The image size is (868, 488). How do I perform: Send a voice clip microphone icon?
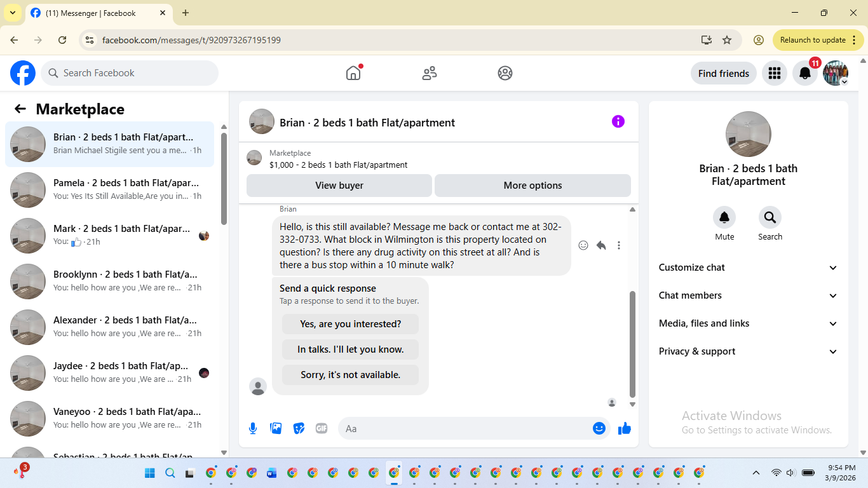(253, 428)
